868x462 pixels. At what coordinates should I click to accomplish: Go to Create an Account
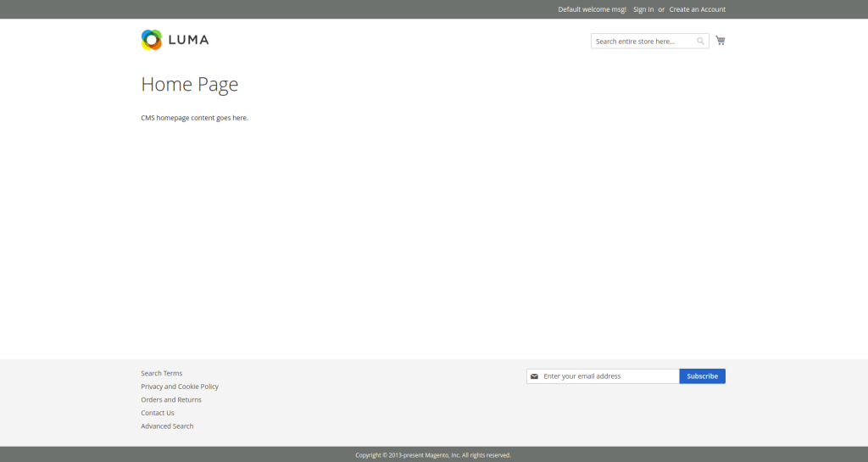697,9
